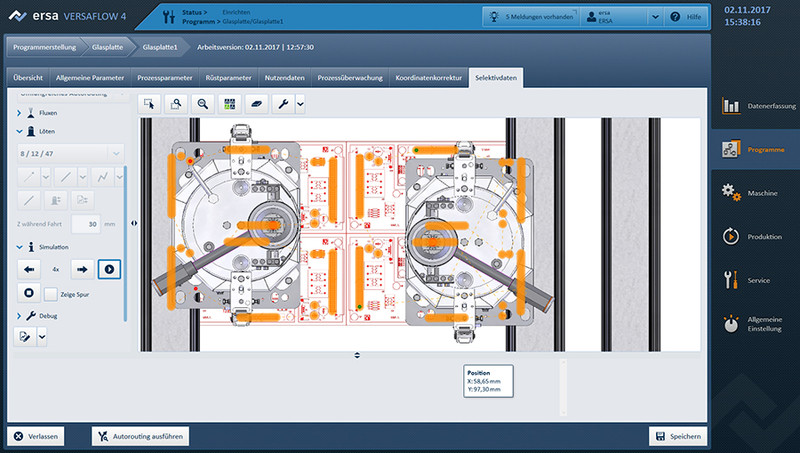Click the Autorouting ausführen button

pyautogui.click(x=140, y=436)
